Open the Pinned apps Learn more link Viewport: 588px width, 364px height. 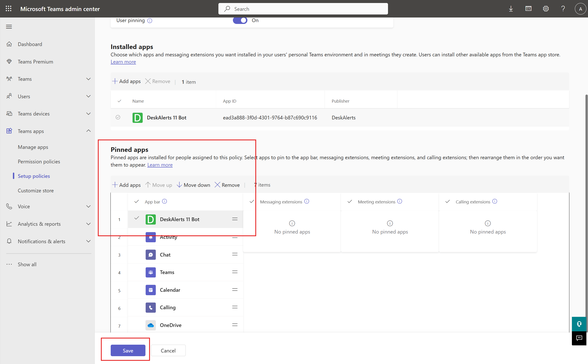click(x=160, y=165)
